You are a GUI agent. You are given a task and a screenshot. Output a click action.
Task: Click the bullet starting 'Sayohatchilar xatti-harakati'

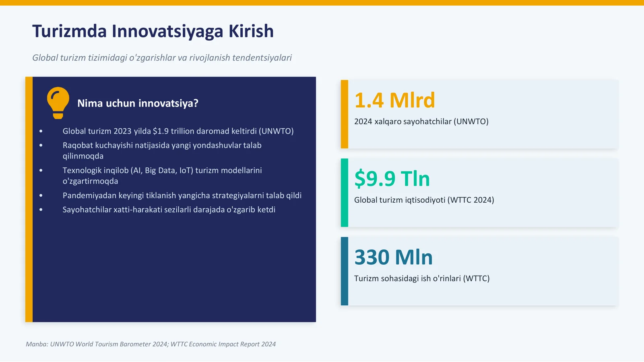click(169, 210)
